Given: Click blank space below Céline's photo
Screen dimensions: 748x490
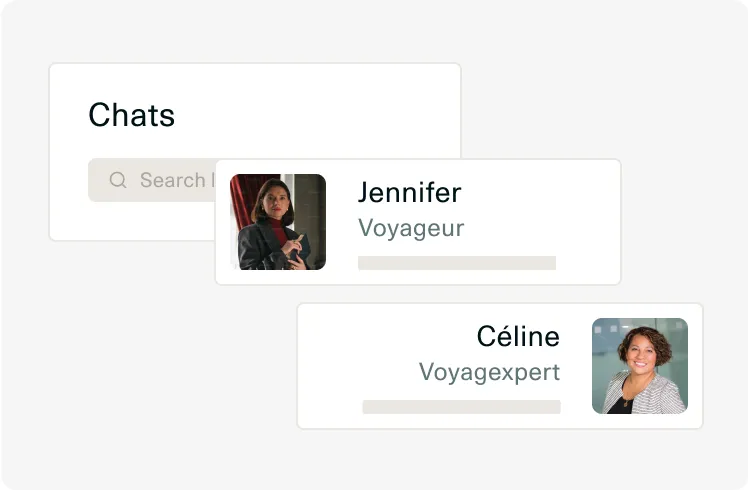Looking at the screenshot, I should [640, 421].
